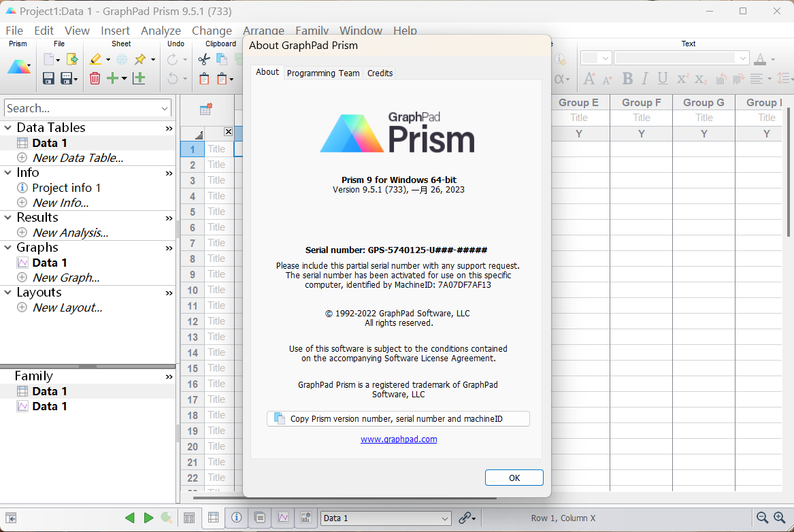Click the Redo arrow icon

172,59
